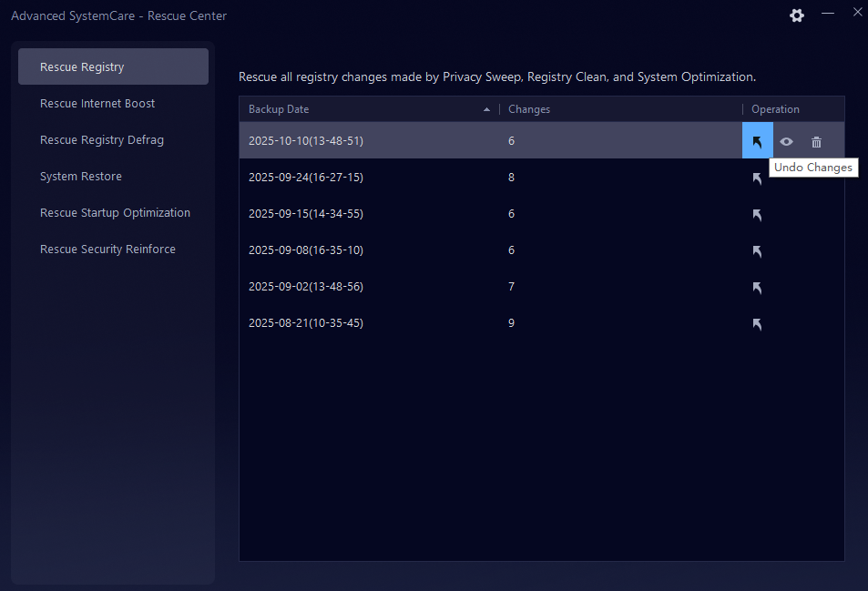This screenshot has height=591, width=868.
Task: Select the Rescue Registry sidebar item
Action: 82,67
